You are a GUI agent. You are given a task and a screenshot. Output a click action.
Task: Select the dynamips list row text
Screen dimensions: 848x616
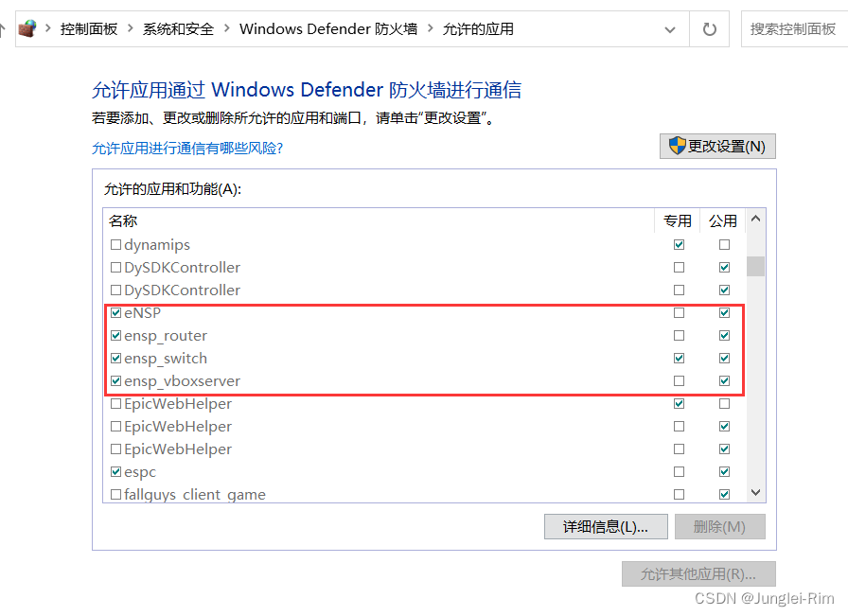(x=157, y=245)
